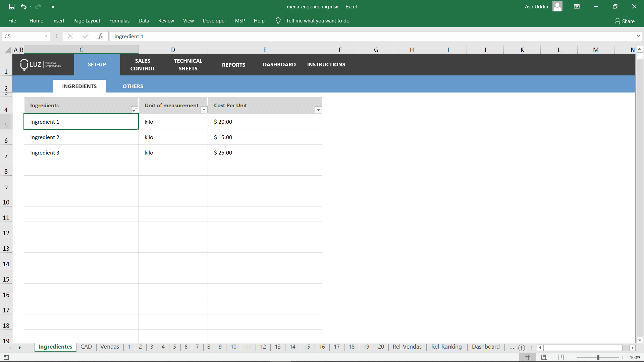Click the Tell Me lightbulb icon

click(x=278, y=20)
